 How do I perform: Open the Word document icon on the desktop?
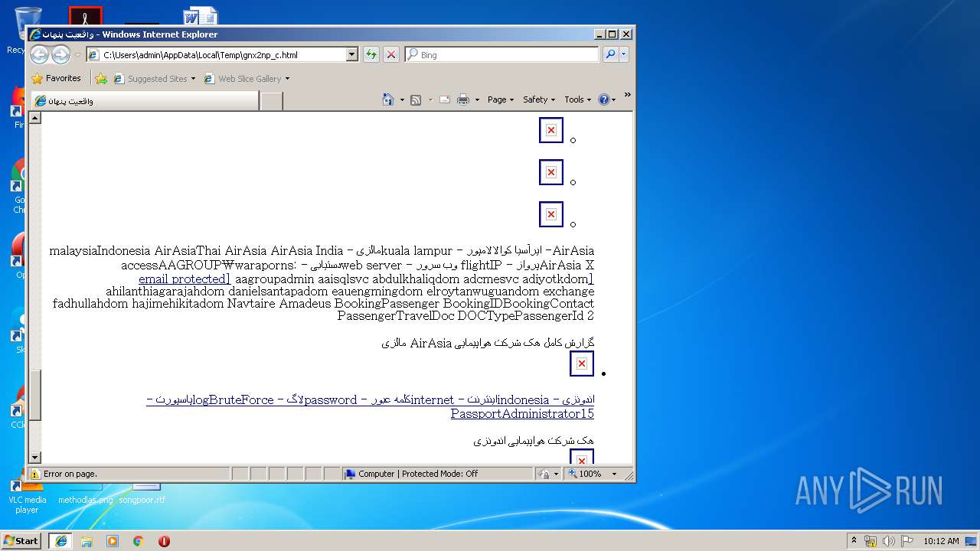(201, 17)
